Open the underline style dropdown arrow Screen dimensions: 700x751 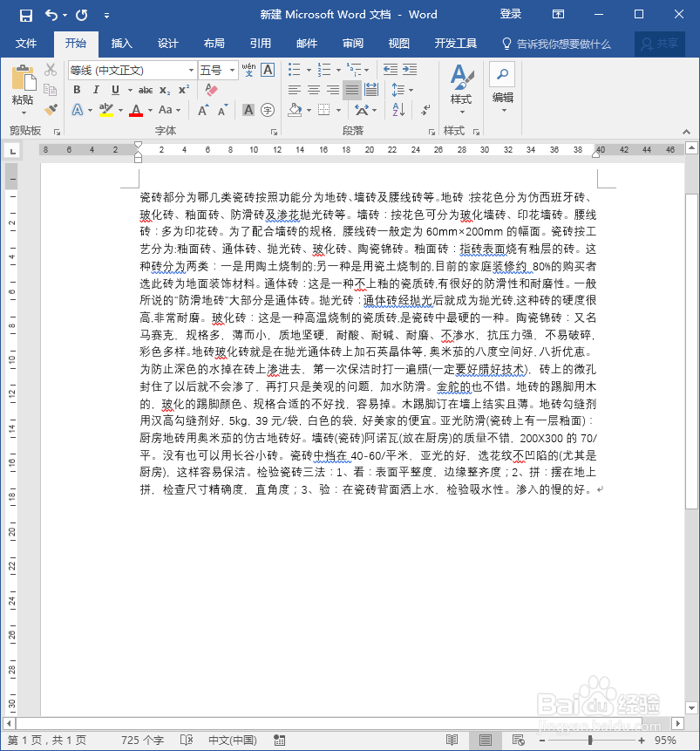point(130,90)
